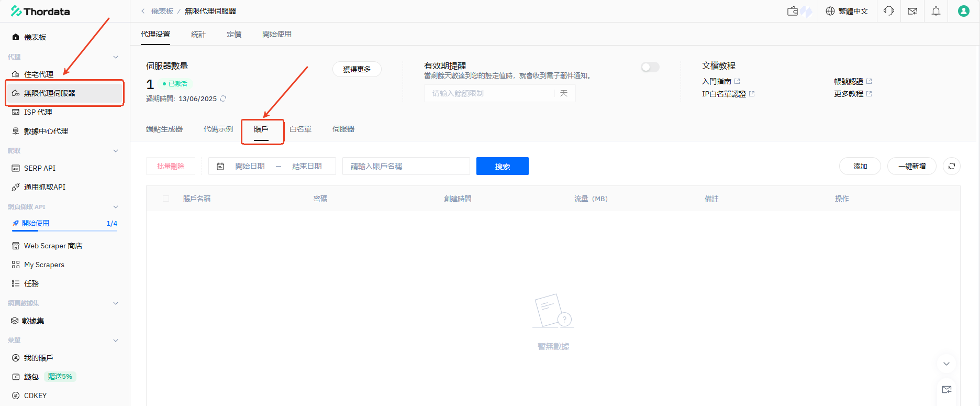Click the back arrow in breadcrumb
This screenshot has width=980, height=406.
pos(143,11)
